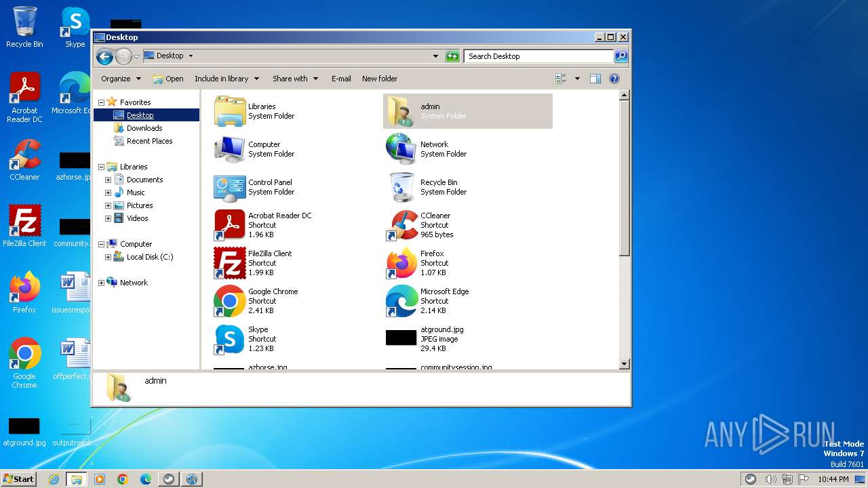Click the scroll down arrow in file list
Image resolution: width=868 pixels, height=488 pixels.
pos(625,364)
